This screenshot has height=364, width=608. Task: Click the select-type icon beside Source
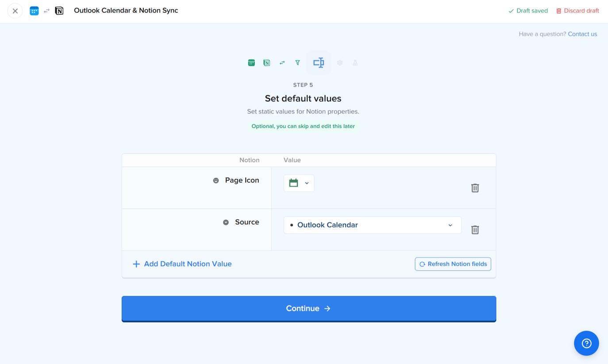(226, 222)
